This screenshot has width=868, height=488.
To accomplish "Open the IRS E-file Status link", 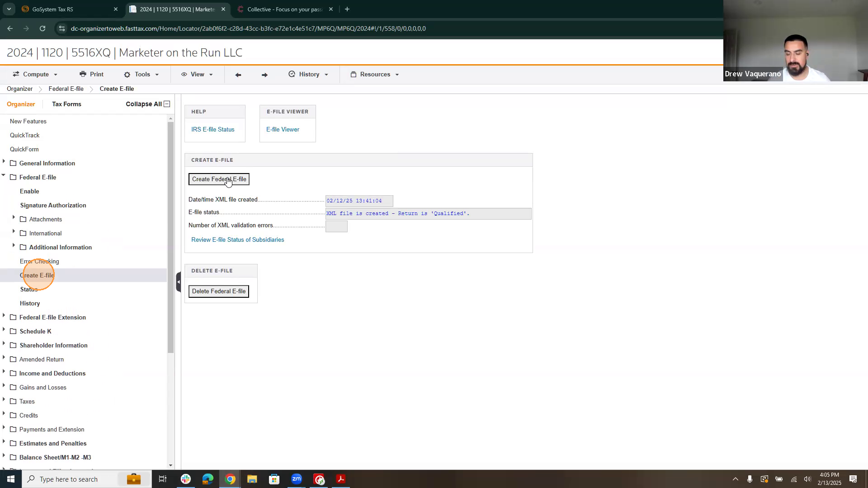I will coord(212,130).
